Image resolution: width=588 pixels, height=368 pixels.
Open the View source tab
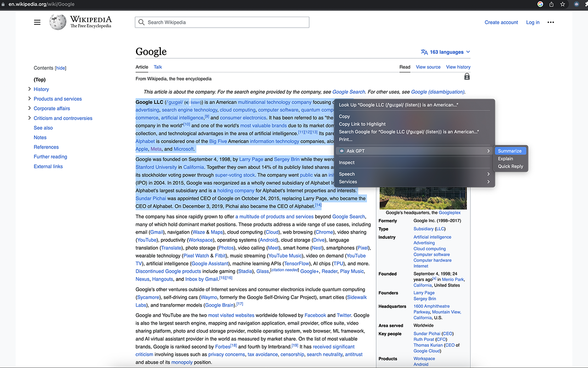pos(428,67)
